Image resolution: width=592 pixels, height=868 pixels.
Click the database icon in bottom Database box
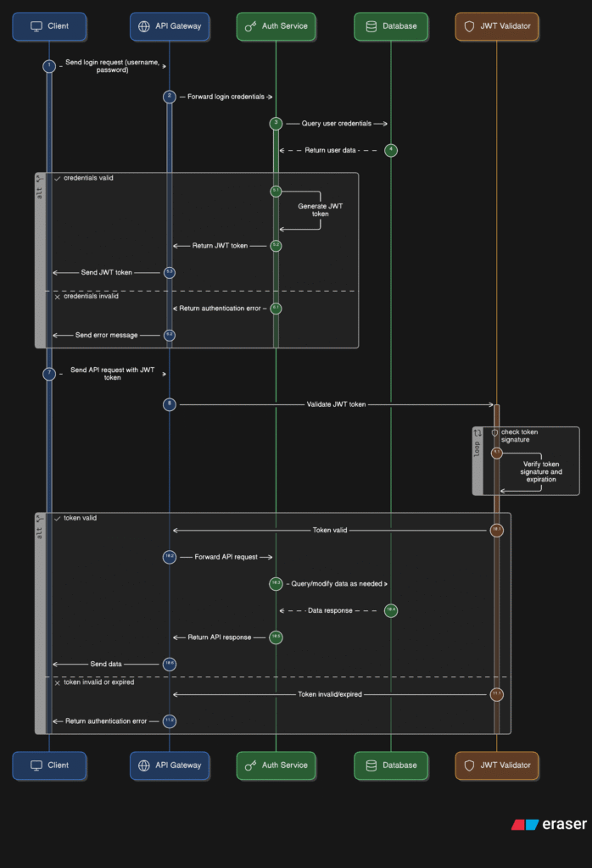click(371, 765)
